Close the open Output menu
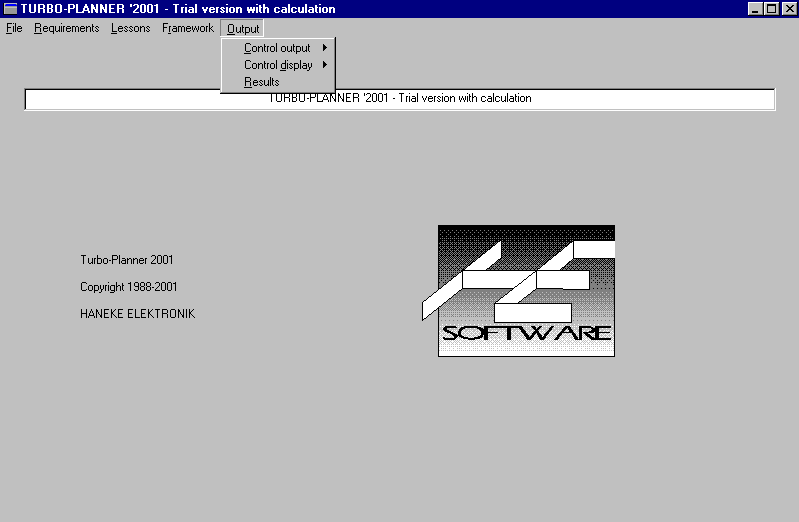The width and height of the screenshot is (799, 522). click(243, 29)
